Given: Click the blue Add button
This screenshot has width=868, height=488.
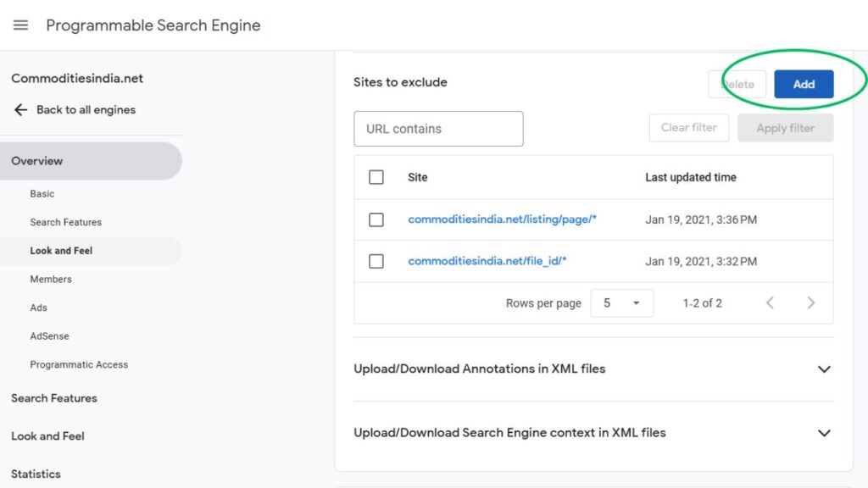Looking at the screenshot, I should 804,84.
